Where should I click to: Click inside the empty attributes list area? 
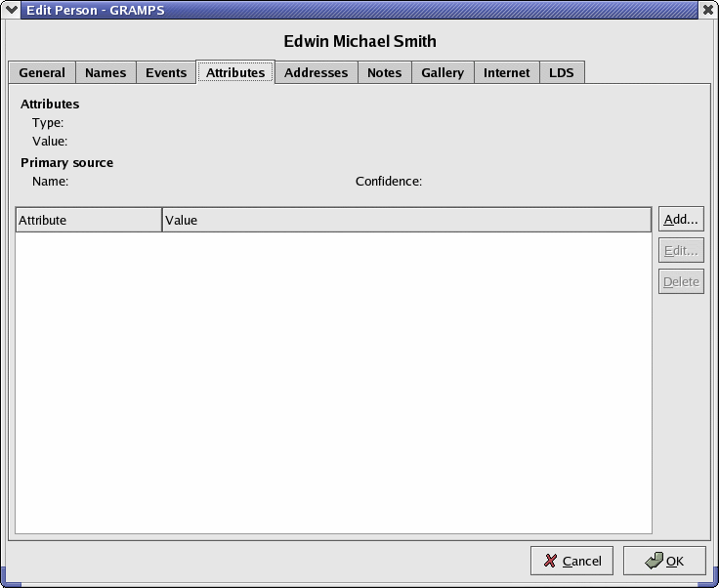pyautogui.click(x=333, y=383)
